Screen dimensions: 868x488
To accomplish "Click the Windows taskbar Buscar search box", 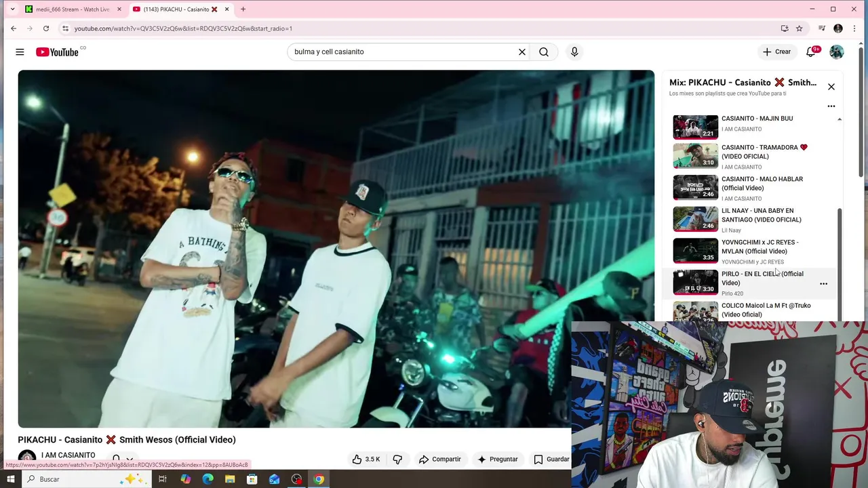I will (x=87, y=479).
